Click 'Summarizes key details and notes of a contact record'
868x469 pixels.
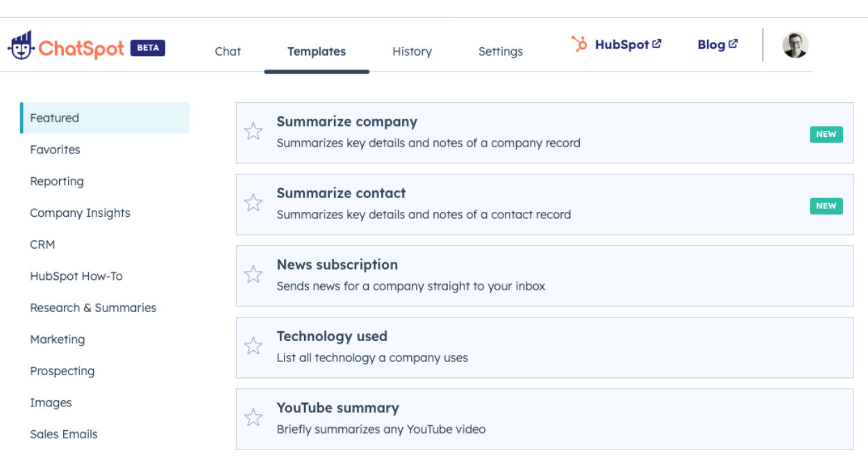424,215
